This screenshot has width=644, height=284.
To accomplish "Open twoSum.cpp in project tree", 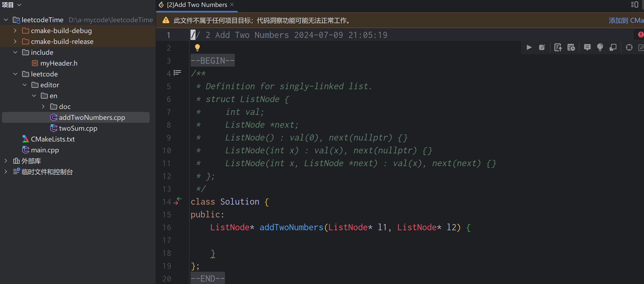I will pyautogui.click(x=78, y=128).
